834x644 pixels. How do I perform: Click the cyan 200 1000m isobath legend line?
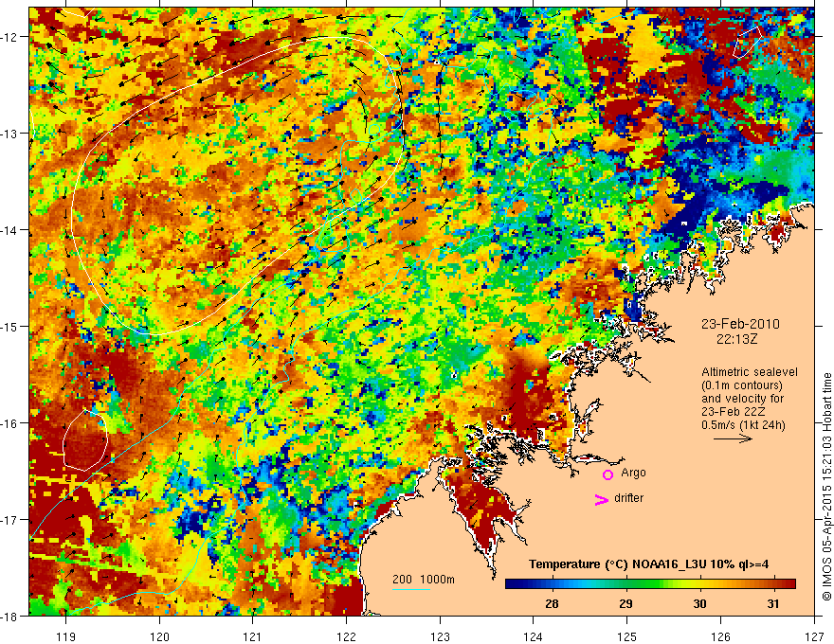411,589
